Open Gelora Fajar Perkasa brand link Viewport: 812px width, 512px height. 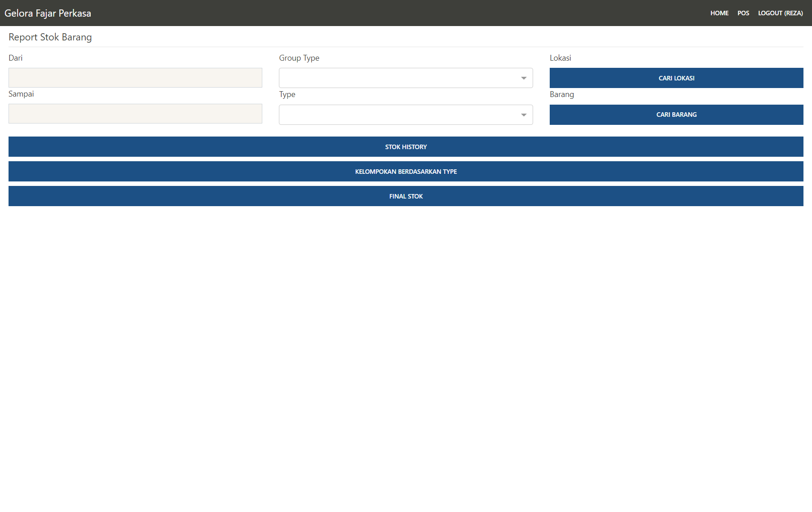[48, 13]
